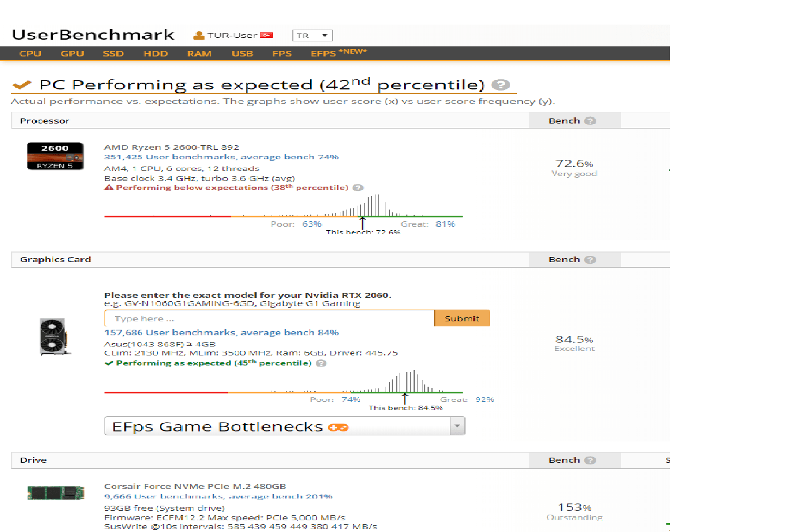
Task: Click 'Base clock 3.4 GHz, turbo 3.6 GHz' text
Action: [200, 178]
